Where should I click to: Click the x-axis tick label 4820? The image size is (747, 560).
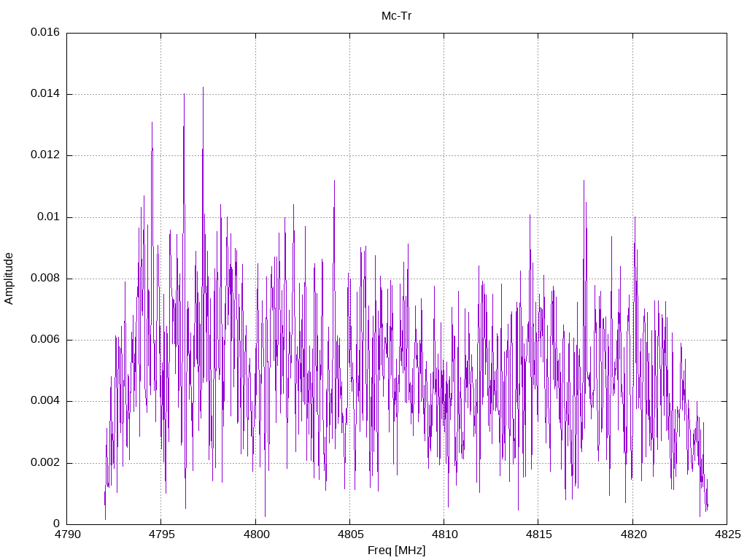coord(633,534)
